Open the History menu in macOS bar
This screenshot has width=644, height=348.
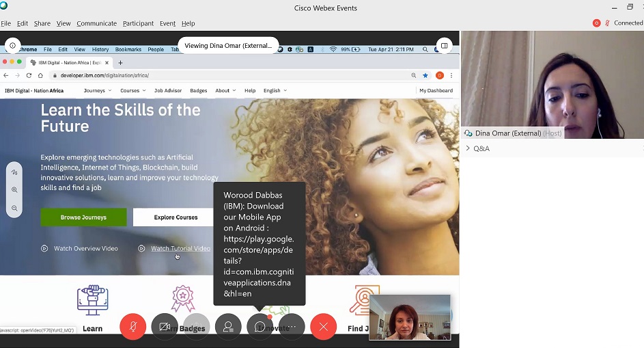tap(100, 49)
